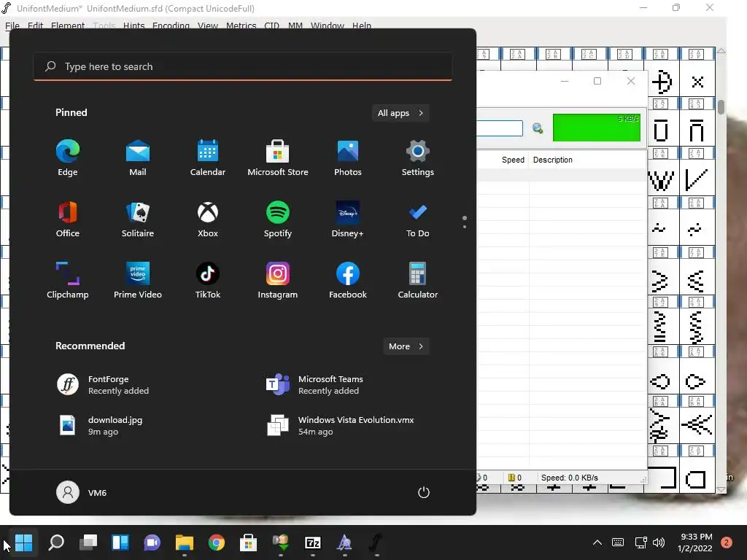The height and width of the screenshot is (560, 747).
Task: Open volume control in system tray
Action: 659,542
